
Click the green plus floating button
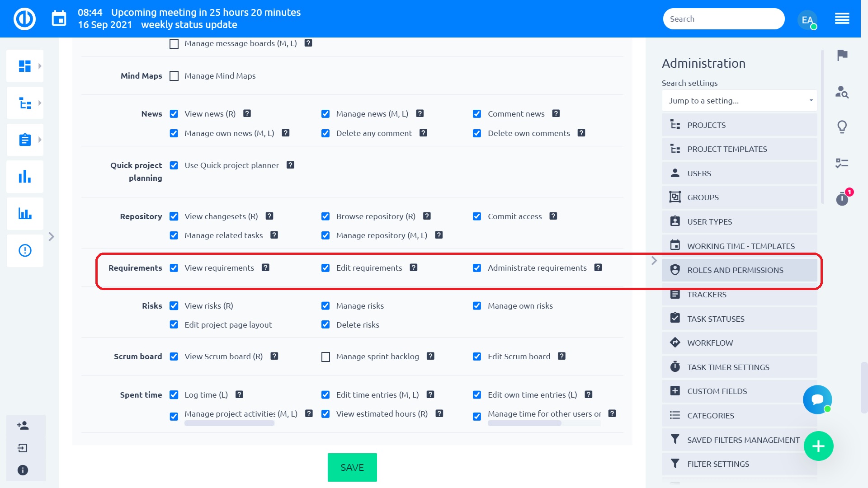pyautogui.click(x=818, y=446)
